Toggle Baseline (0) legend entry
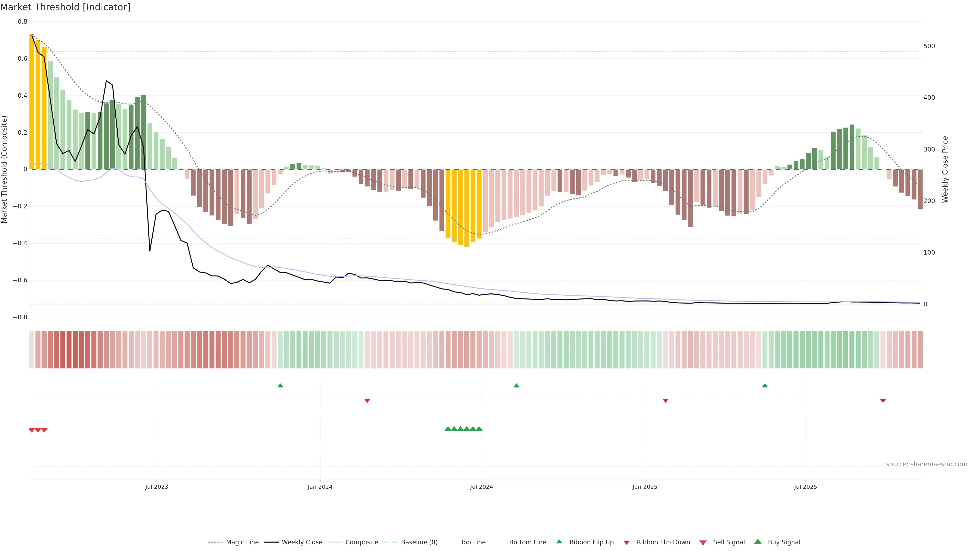 (x=419, y=542)
